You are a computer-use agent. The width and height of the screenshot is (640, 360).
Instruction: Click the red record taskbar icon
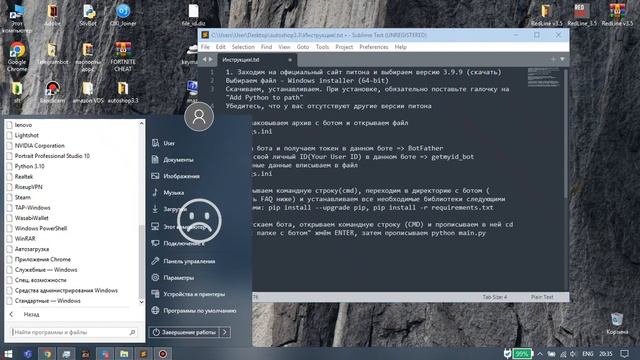tap(162, 354)
